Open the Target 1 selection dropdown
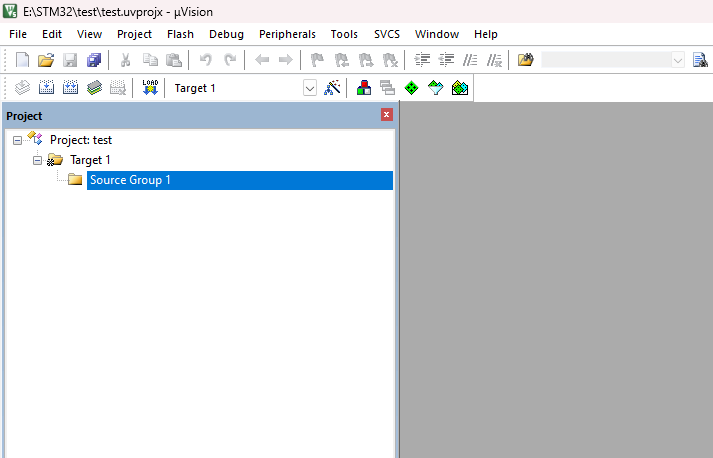 [309, 88]
